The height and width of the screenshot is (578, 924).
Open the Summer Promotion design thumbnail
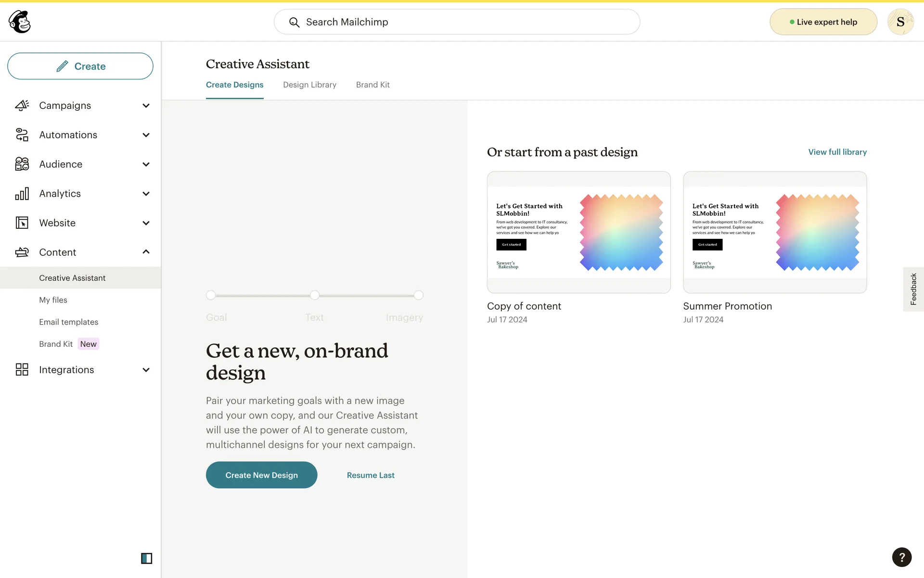click(x=775, y=232)
